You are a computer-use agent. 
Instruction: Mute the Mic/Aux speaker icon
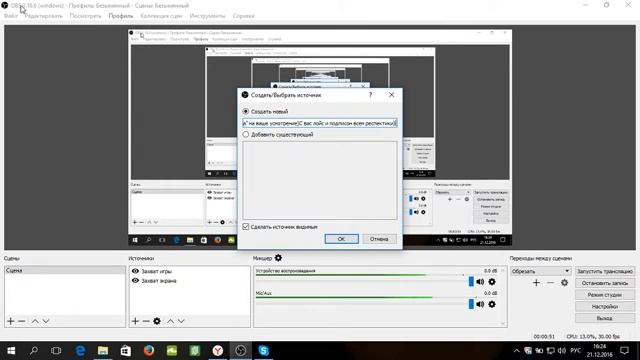pos(480,304)
